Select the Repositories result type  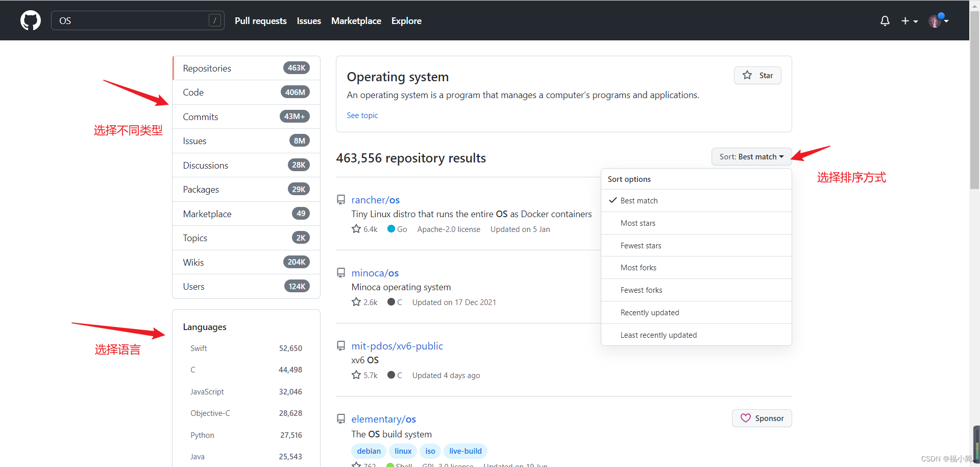pyautogui.click(x=247, y=68)
